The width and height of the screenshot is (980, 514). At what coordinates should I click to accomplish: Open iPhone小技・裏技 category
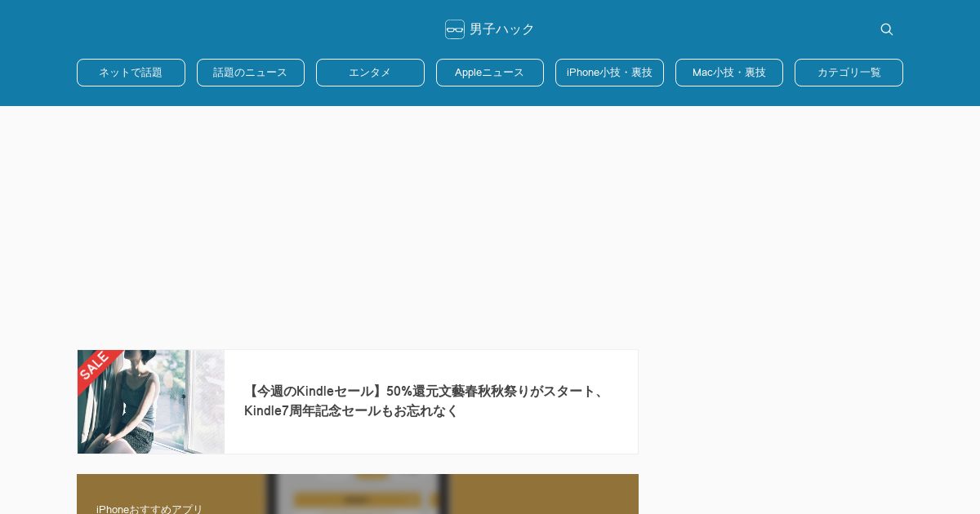tap(609, 73)
